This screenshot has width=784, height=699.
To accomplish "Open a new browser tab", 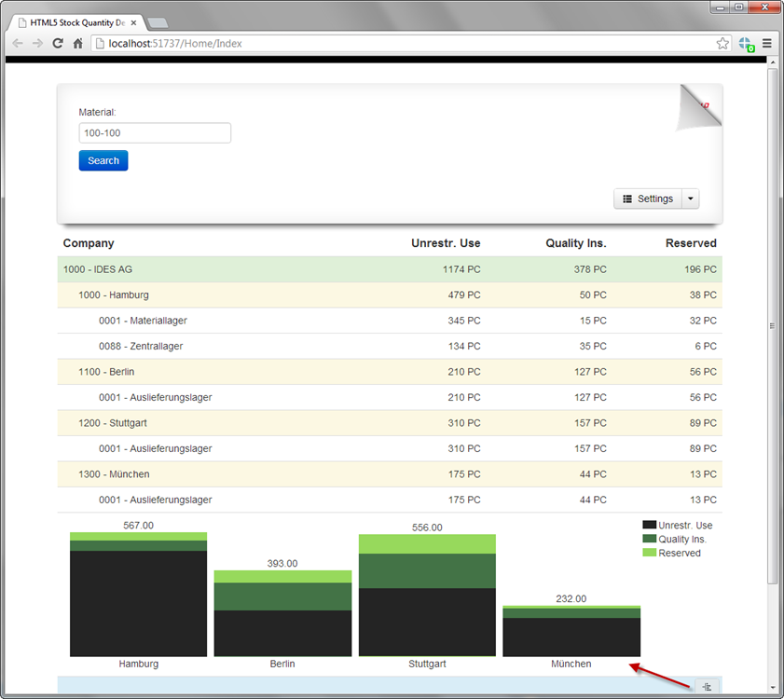I will tap(158, 22).
